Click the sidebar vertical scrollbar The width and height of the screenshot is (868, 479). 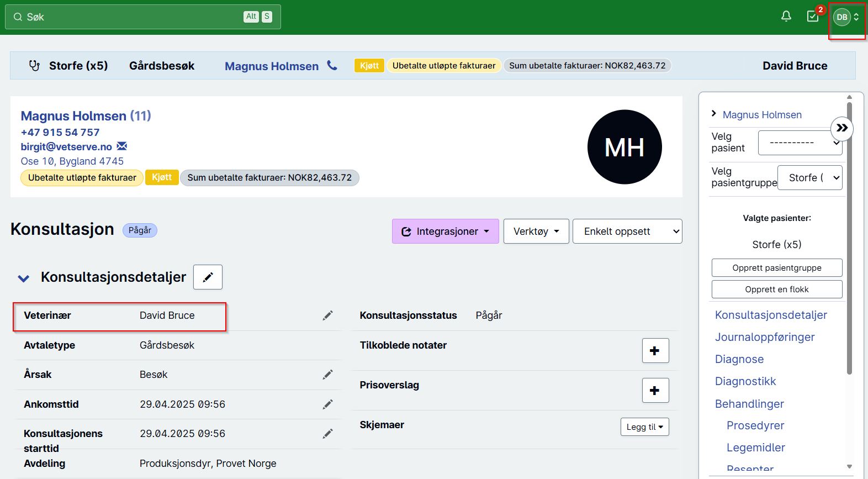point(849,238)
